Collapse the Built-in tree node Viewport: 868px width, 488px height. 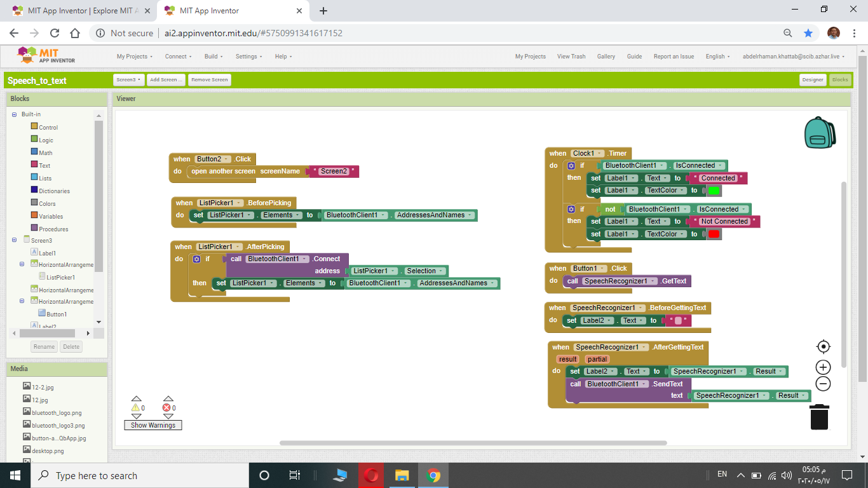(x=14, y=114)
